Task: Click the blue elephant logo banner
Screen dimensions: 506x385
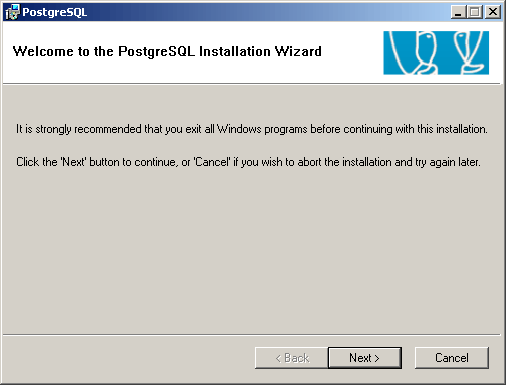Action: click(x=436, y=53)
